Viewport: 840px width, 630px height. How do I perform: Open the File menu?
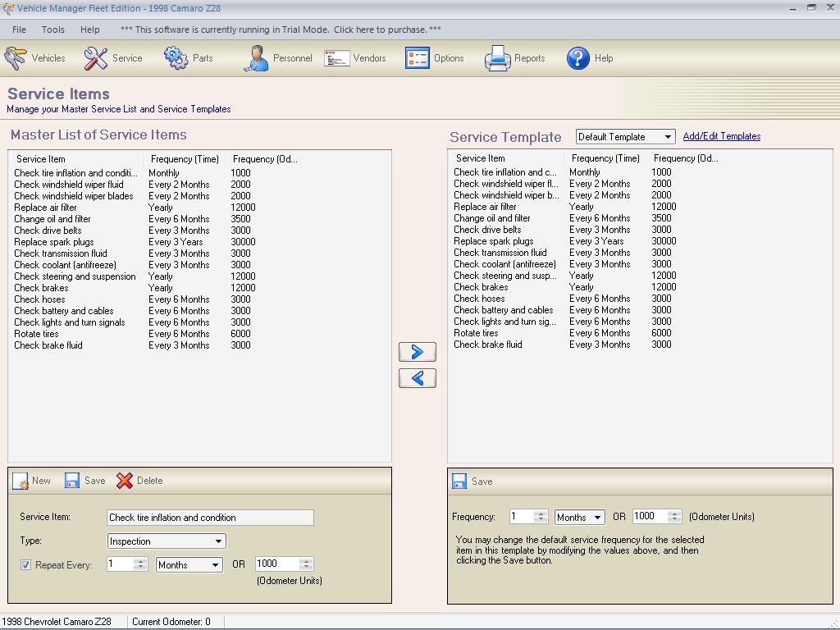point(19,29)
